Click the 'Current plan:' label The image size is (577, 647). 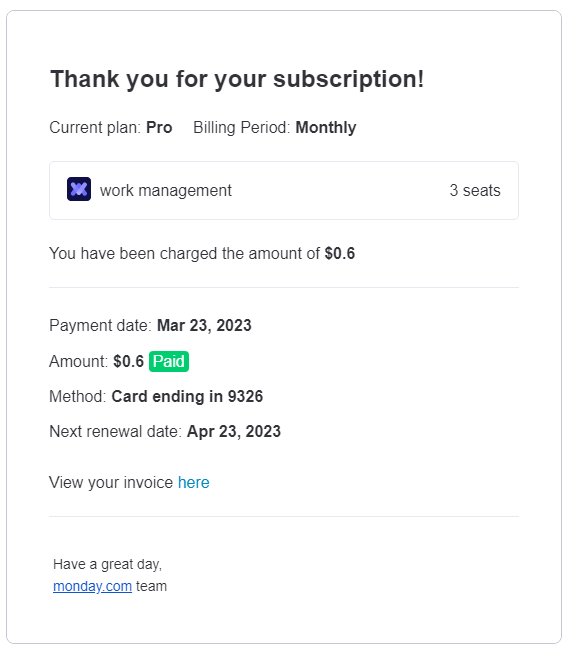coord(95,128)
